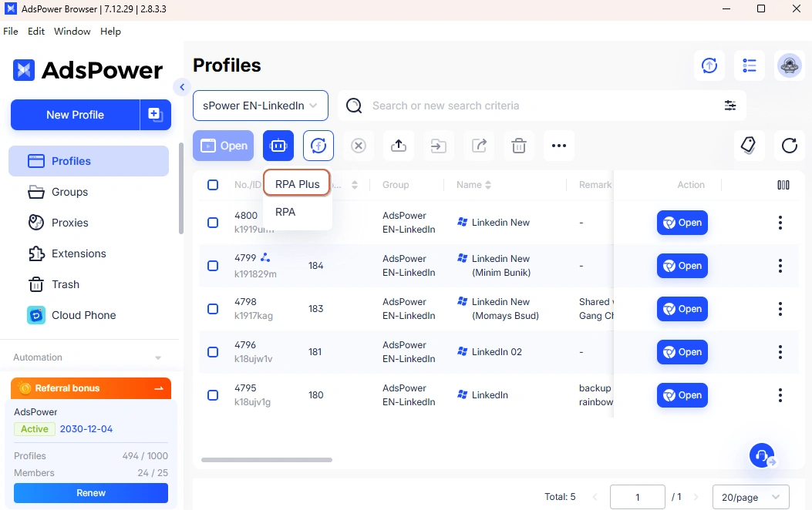Choose RPA Plus from the open menu
812x510 pixels.
tap(297, 183)
